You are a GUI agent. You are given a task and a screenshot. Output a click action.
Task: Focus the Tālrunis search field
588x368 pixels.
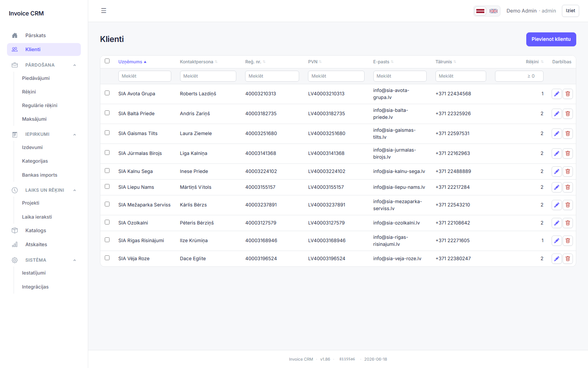(x=461, y=76)
